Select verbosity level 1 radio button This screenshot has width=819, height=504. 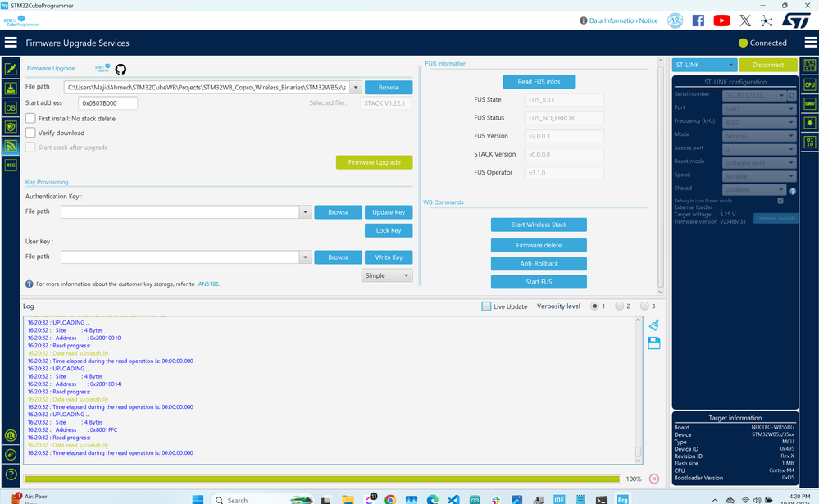tap(594, 306)
